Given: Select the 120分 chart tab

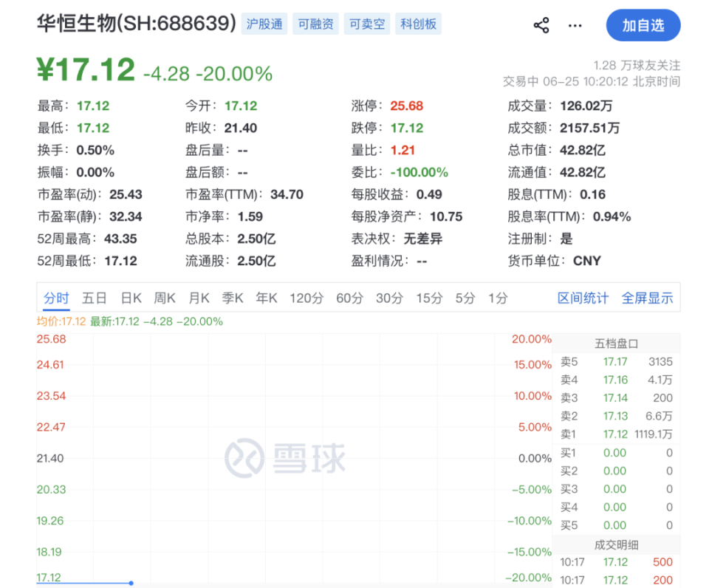Looking at the screenshot, I should pyautogui.click(x=306, y=298).
